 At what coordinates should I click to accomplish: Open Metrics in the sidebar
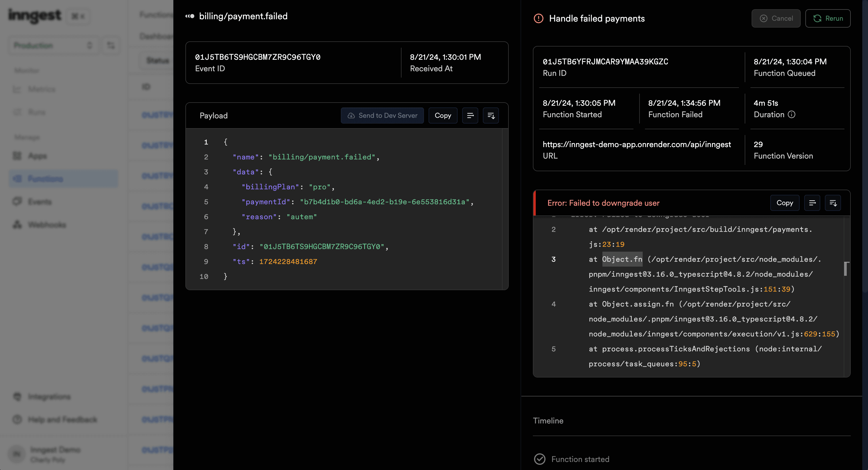coord(63,89)
